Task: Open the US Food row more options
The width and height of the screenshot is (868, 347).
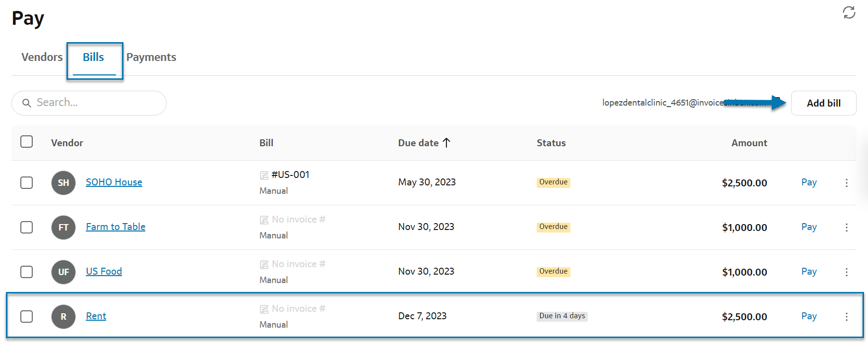Action: click(847, 272)
